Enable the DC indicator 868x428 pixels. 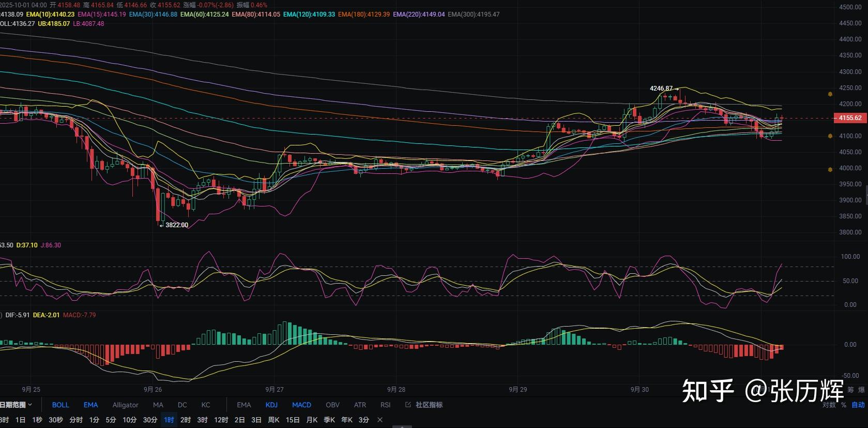click(x=182, y=405)
